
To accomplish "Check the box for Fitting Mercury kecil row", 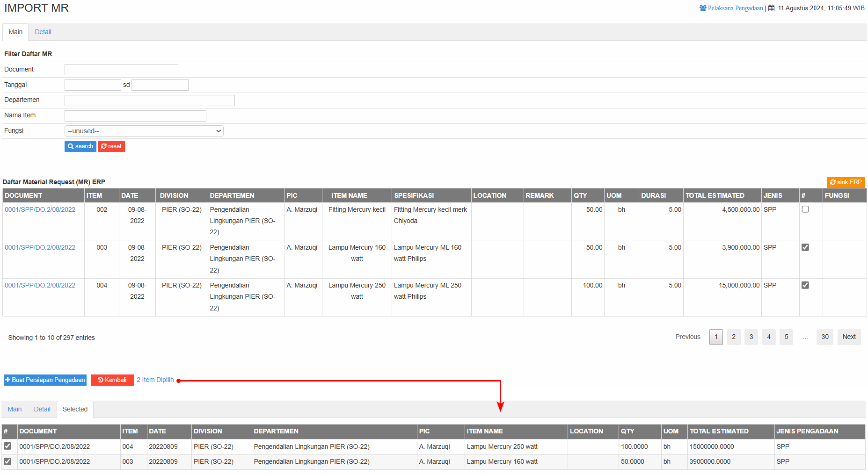I will tap(805, 209).
